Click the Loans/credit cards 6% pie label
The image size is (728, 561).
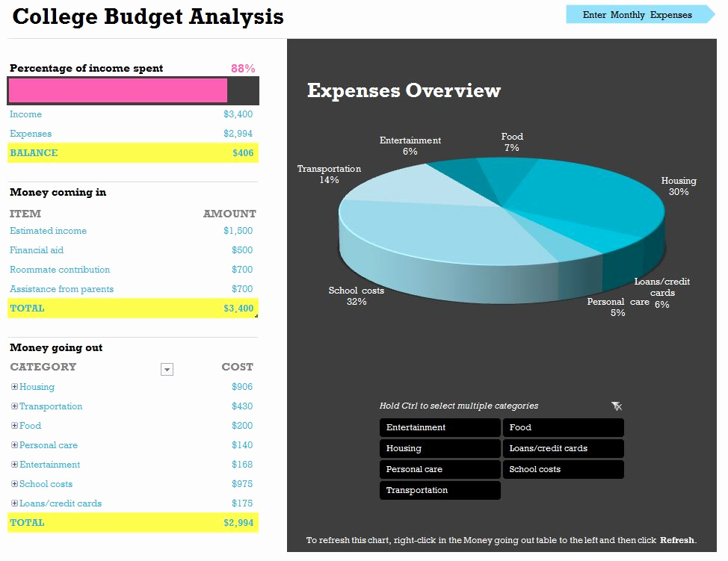tap(662, 293)
